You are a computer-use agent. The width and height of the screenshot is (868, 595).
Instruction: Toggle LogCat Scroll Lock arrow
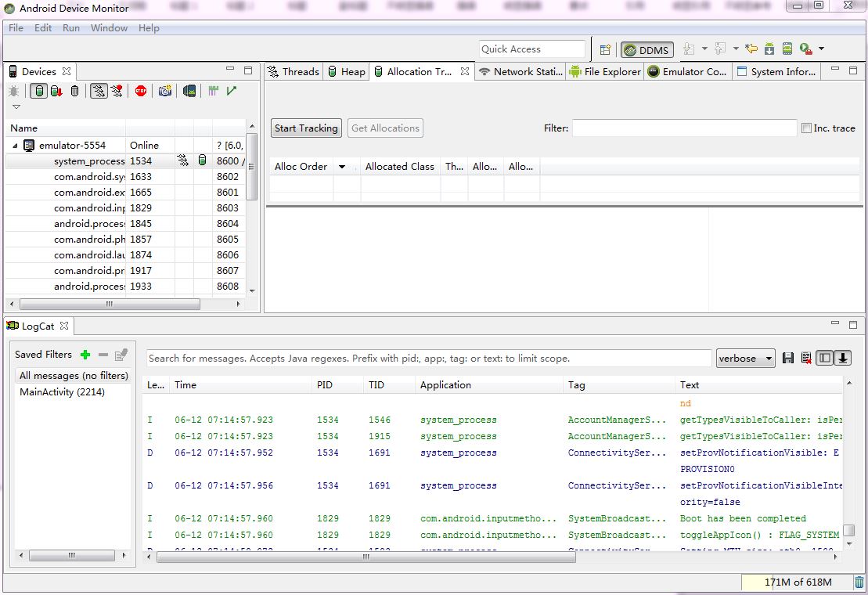tap(842, 358)
